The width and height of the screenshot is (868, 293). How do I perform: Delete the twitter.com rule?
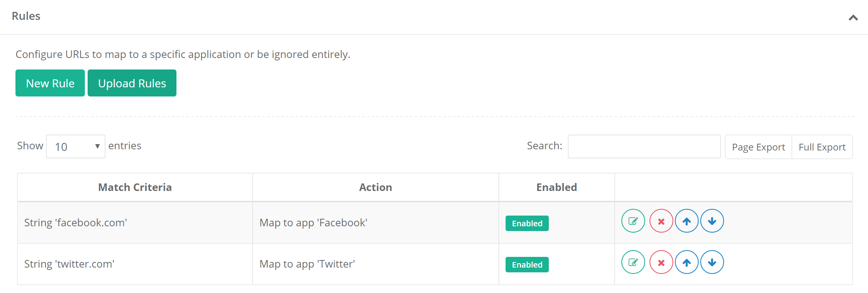coord(661,262)
